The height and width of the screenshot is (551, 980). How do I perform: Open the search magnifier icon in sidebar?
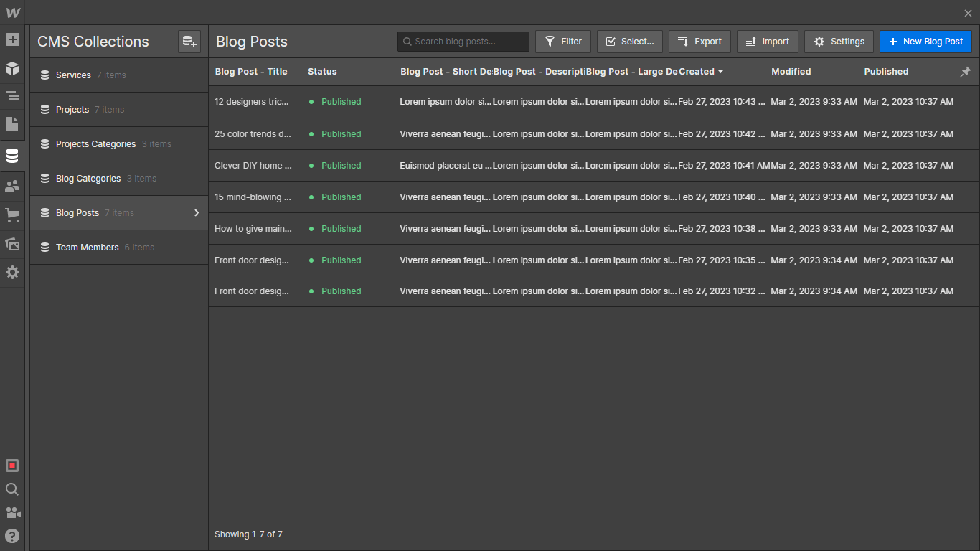tap(12, 489)
